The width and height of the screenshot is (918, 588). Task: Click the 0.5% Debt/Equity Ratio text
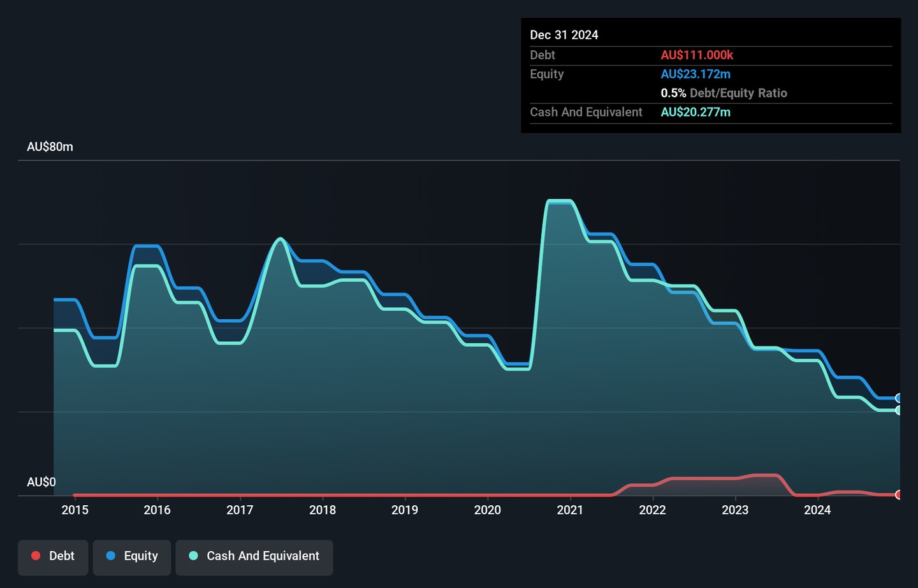tap(724, 93)
